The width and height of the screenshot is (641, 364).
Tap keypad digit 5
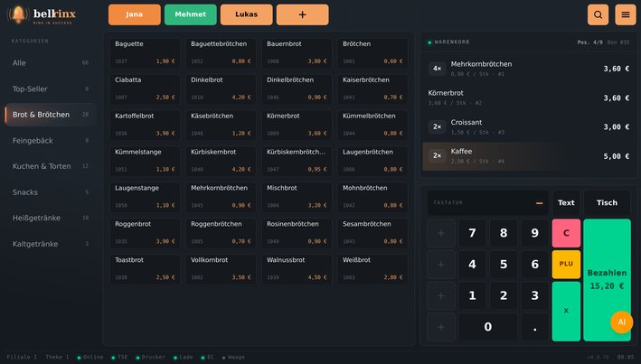[504, 265]
